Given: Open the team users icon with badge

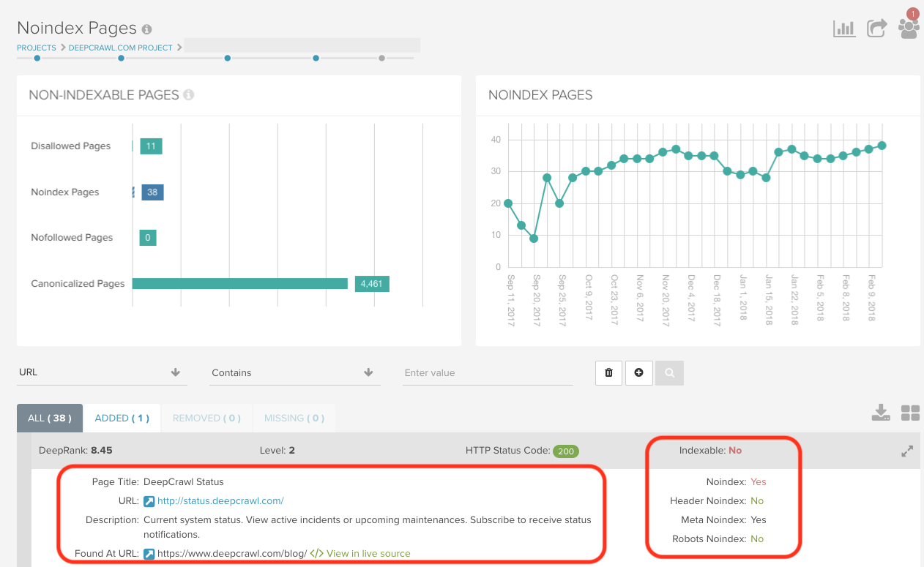Looking at the screenshot, I should (909, 26).
